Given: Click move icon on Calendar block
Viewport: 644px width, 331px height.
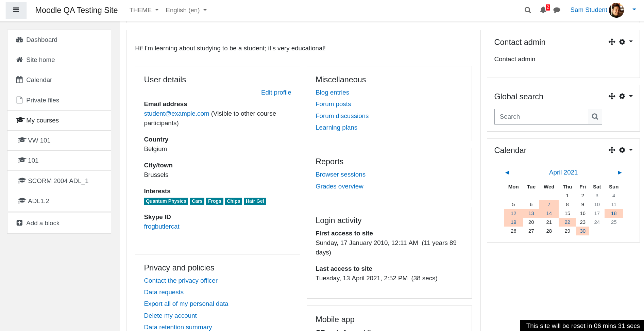Looking at the screenshot, I should (x=612, y=150).
